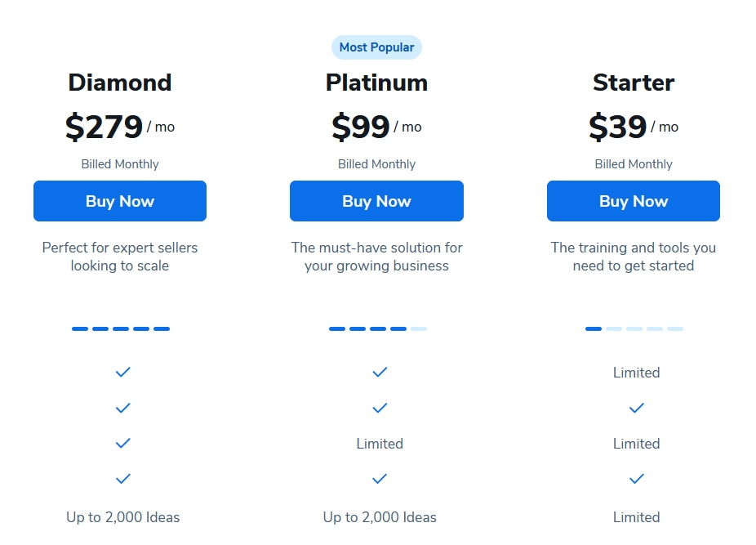Screen dimensions: 756x545
Task: Click Platinum's four-of-five level indicator
Action: [x=378, y=328]
